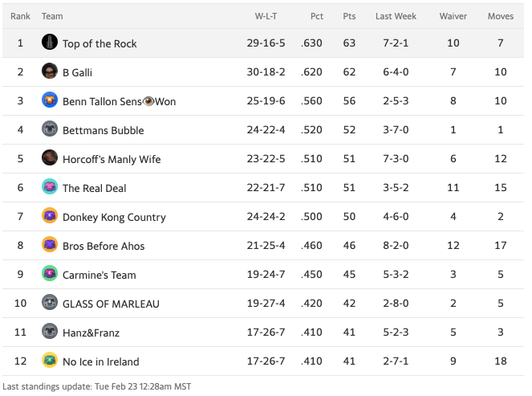532x396 pixels.
Task: Click the Moves column header
Action: click(x=501, y=16)
